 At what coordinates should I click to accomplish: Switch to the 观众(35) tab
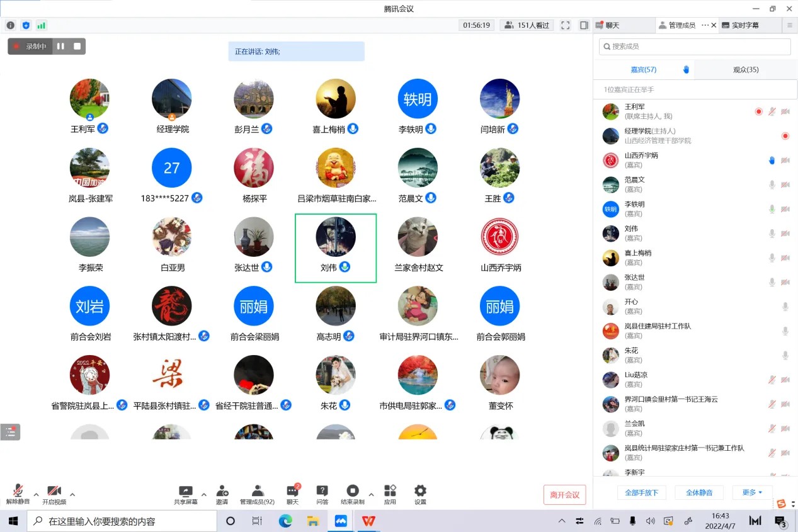[x=745, y=70]
